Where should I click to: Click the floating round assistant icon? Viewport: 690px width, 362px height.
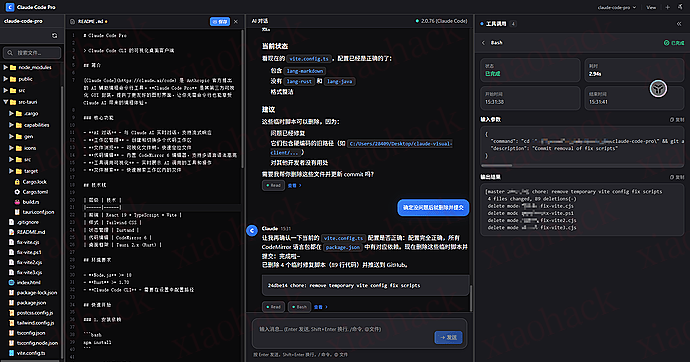click(x=658, y=89)
